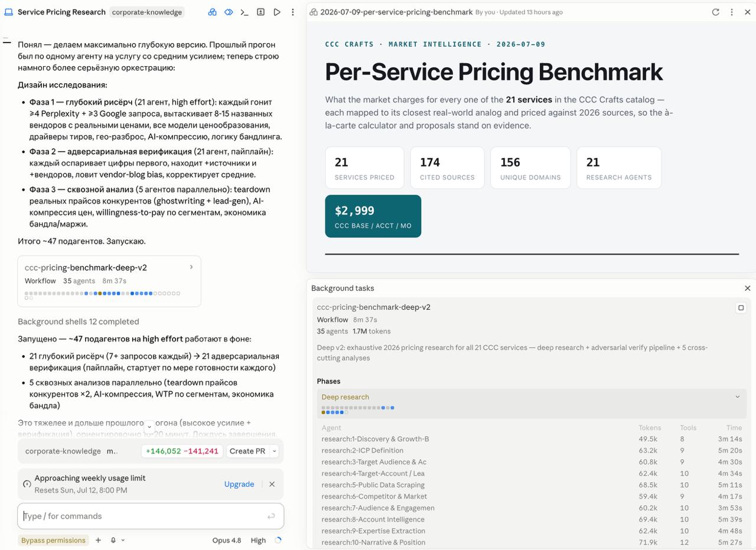Click the 21 Services Priced stat card
This screenshot has height=550, width=756.
pos(364,168)
